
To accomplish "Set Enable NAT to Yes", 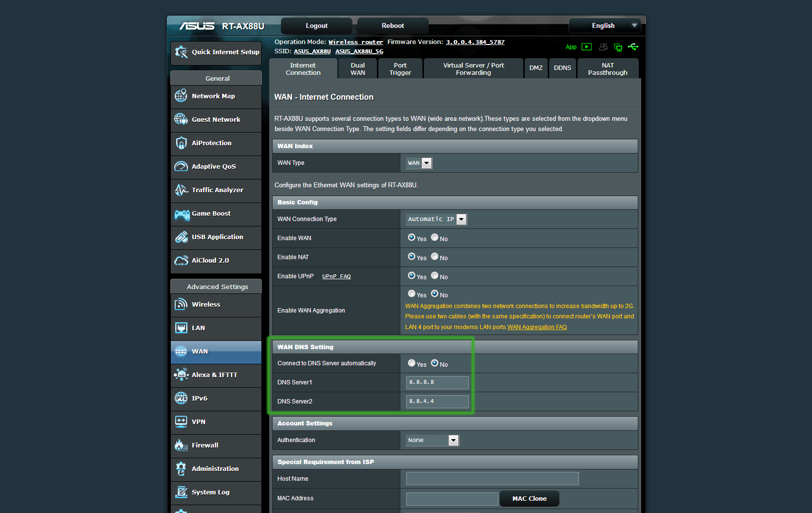I will [412, 256].
